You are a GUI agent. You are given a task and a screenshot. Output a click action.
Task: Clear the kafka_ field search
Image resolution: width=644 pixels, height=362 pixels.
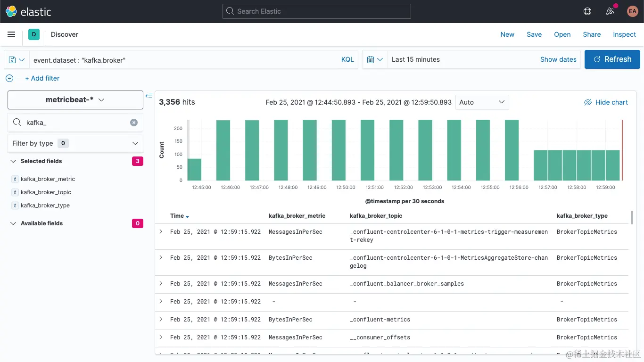(134, 123)
